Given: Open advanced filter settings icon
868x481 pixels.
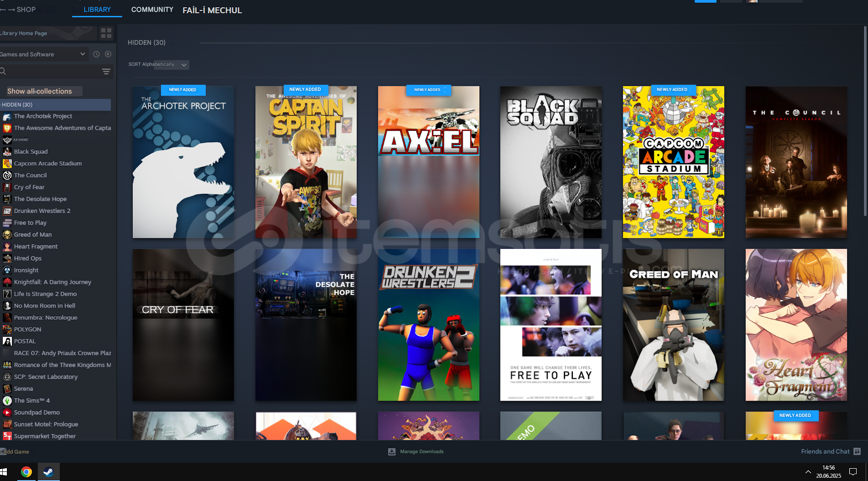Looking at the screenshot, I should (x=106, y=71).
